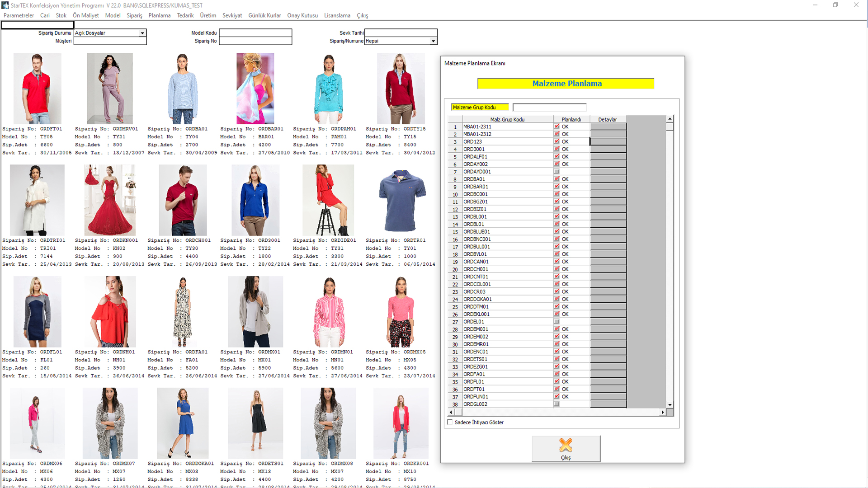This screenshot has height=488, width=868.
Task: Open the blue polo shirt ORDTR01 image
Action: 401,200
